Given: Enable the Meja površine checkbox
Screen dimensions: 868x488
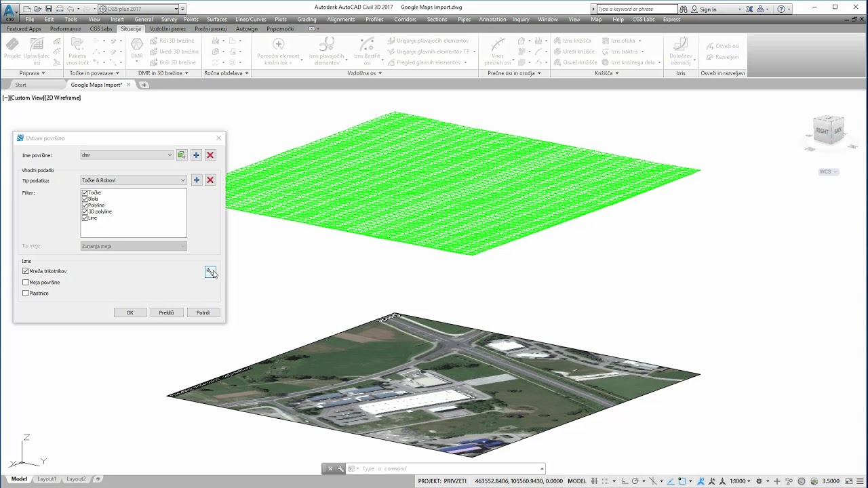Looking at the screenshot, I should (26, 282).
